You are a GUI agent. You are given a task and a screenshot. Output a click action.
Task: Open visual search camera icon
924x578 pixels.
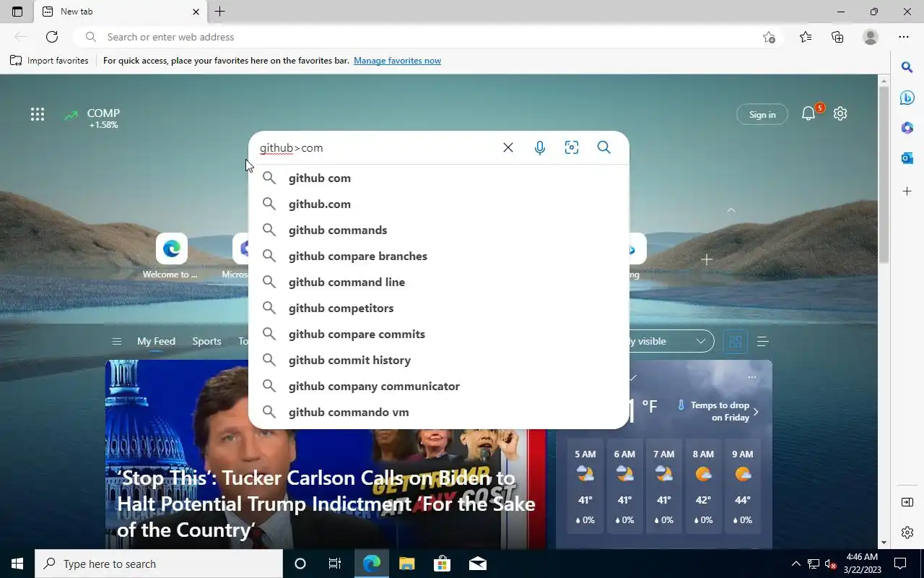tap(572, 147)
